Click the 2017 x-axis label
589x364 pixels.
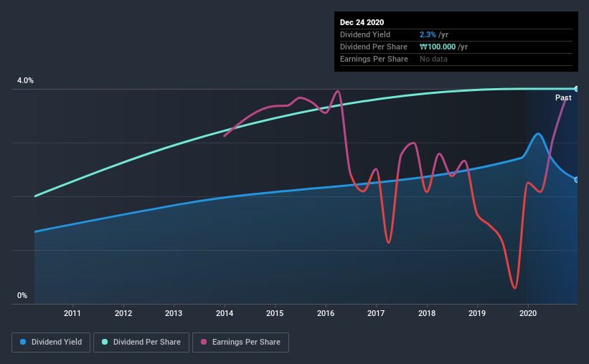[x=376, y=313]
